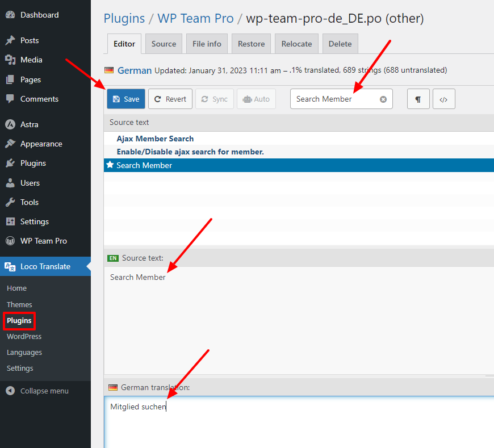Click the Collapse menu arrow icon
Screen dimensions: 494x448
click(10, 391)
